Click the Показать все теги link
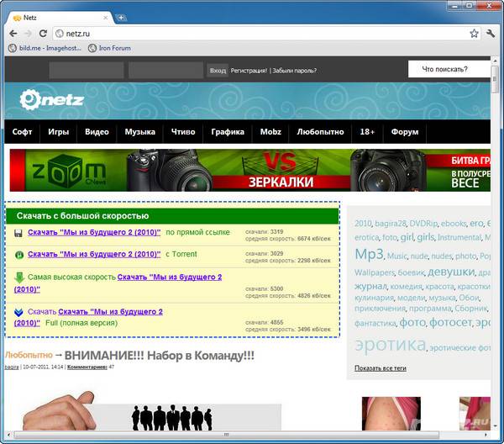 pos(380,368)
